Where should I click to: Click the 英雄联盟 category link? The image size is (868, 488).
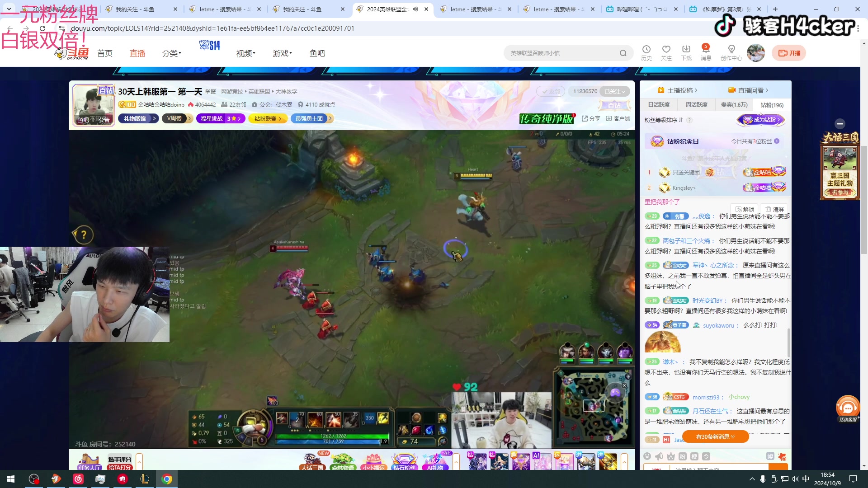pyautogui.click(x=259, y=92)
